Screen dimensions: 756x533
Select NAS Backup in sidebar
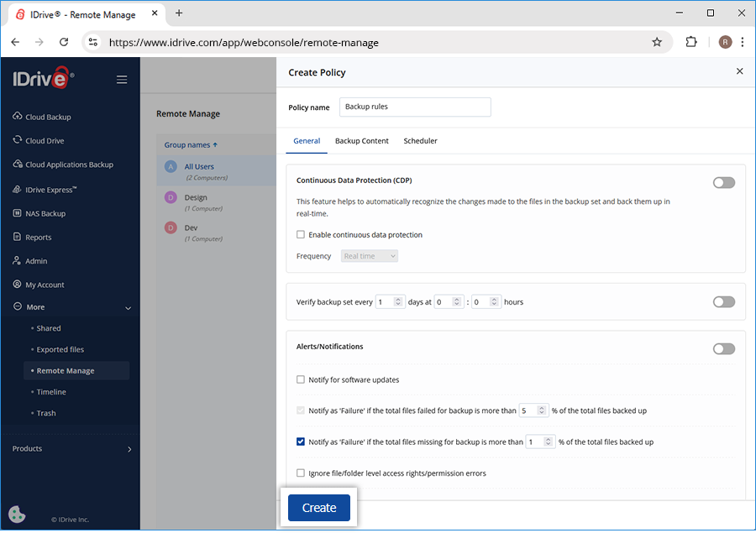pos(39,213)
